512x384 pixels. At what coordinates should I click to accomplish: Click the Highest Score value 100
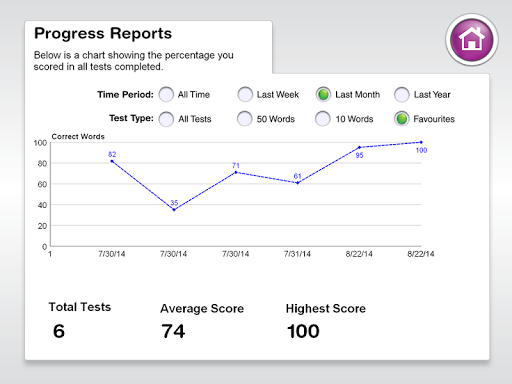click(303, 331)
